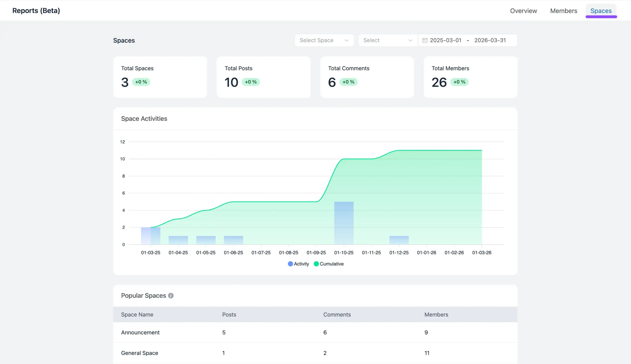
Task: Switch to the Overview tab
Action: coord(523,11)
